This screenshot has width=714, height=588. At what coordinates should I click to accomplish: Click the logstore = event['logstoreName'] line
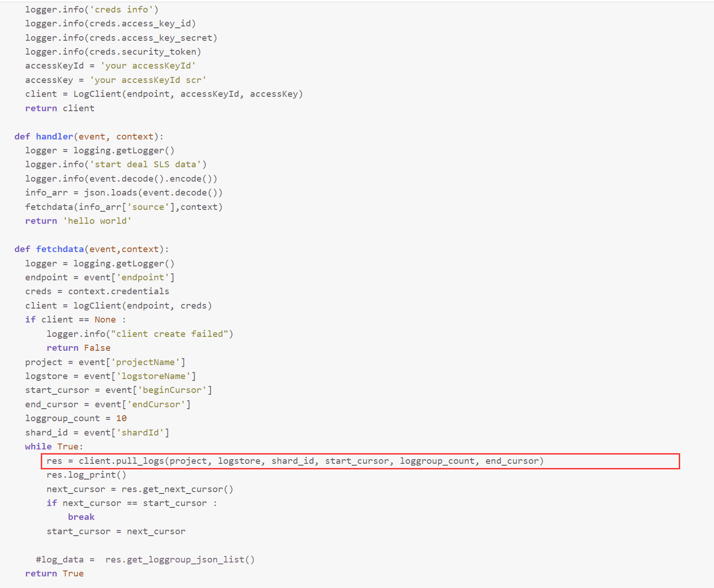[x=110, y=376]
